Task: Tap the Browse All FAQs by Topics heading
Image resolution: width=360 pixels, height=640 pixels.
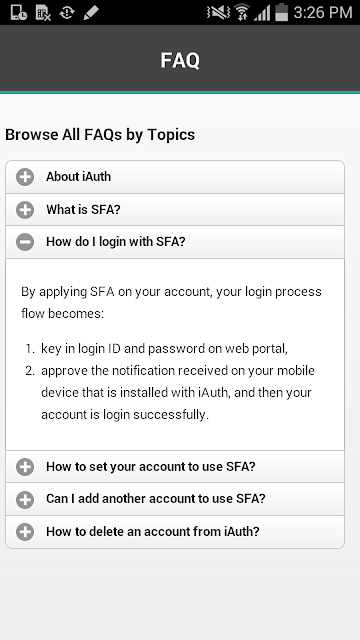Action: point(100,135)
